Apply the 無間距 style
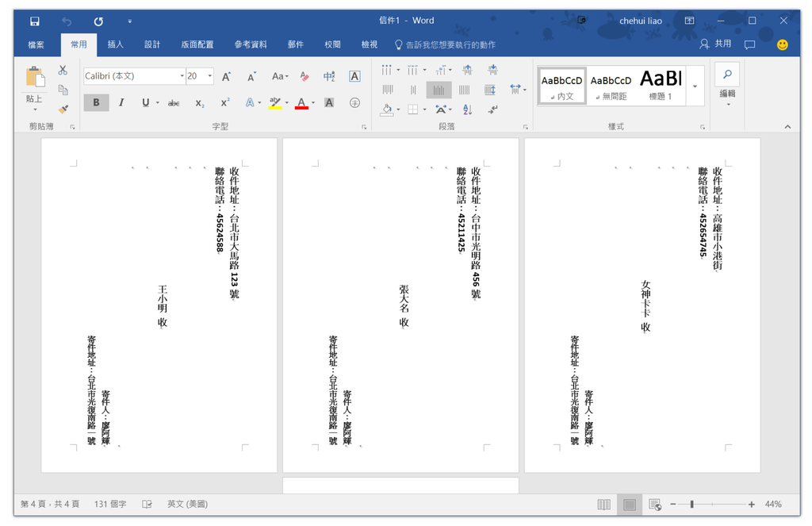The height and width of the screenshot is (526, 812). pyautogui.click(x=611, y=86)
